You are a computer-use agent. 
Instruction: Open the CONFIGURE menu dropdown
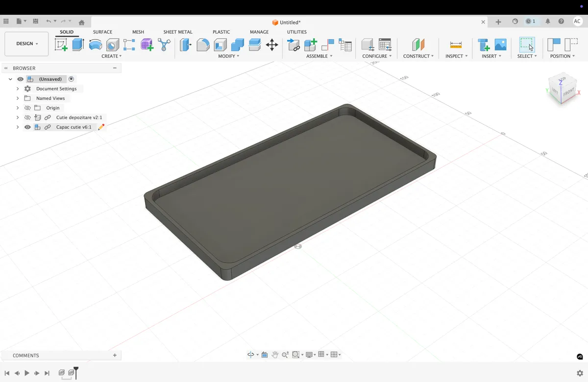point(377,56)
